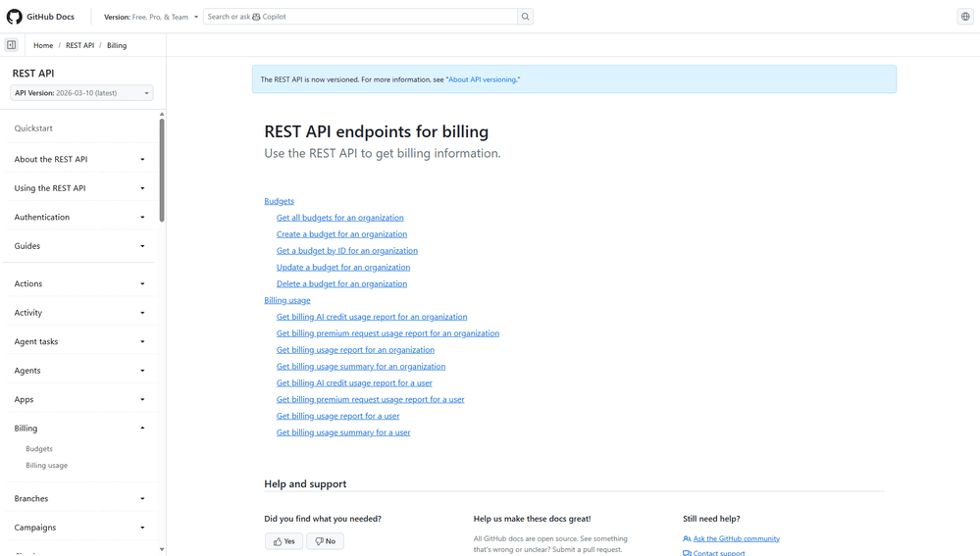980x556 pixels.
Task: Select Budgets under Billing in sidebar
Action: coord(39,448)
